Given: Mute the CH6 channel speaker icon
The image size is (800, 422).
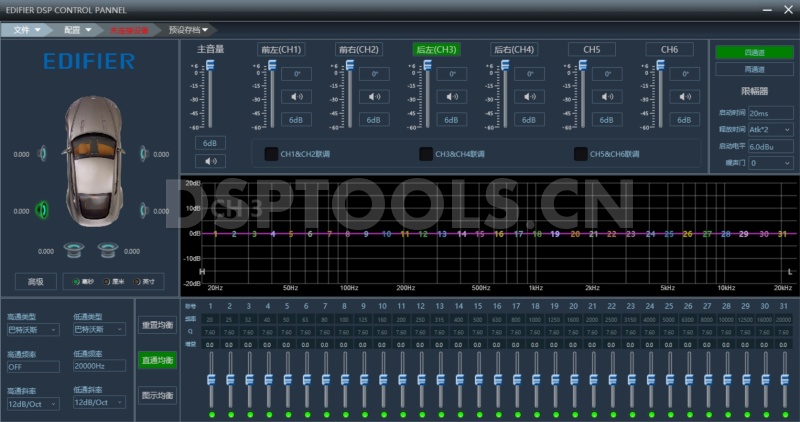Looking at the screenshot, I should 684,97.
